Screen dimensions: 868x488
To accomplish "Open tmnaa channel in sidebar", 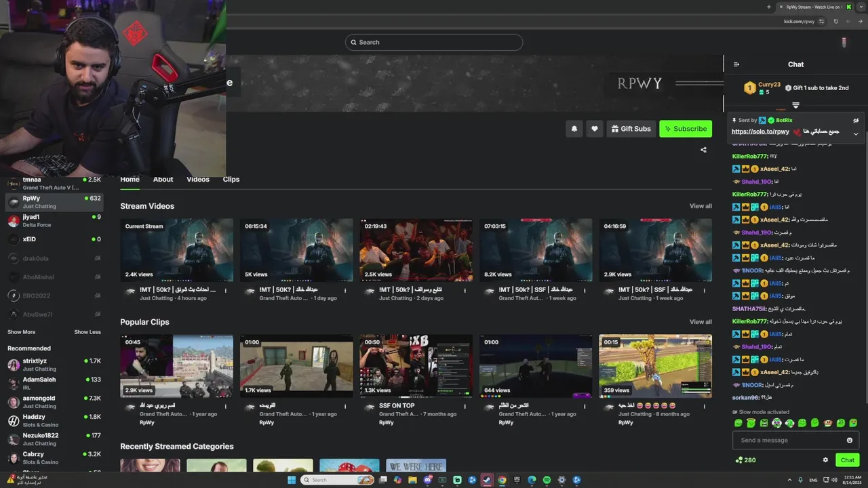I will click(x=54, y=183).
